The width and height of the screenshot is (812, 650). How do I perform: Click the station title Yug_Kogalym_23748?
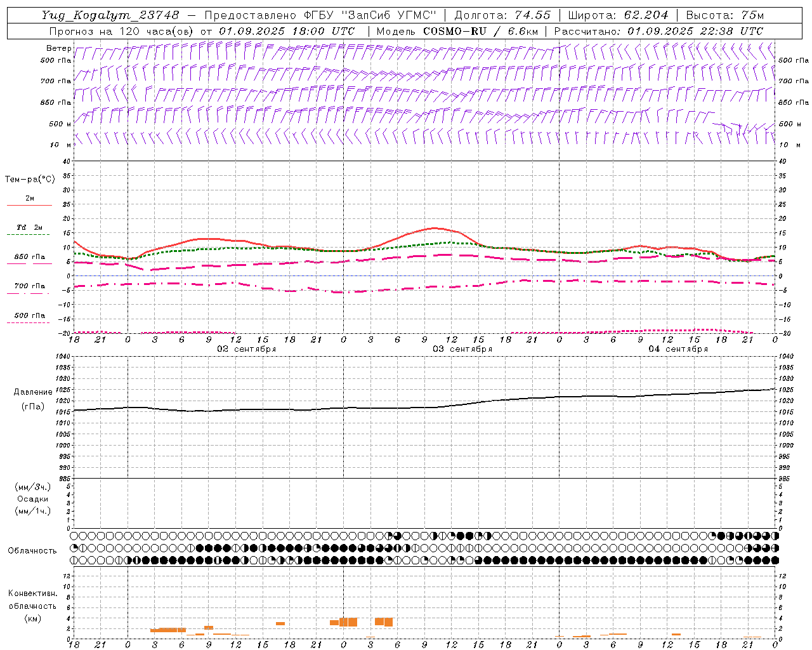click(110, 15)
